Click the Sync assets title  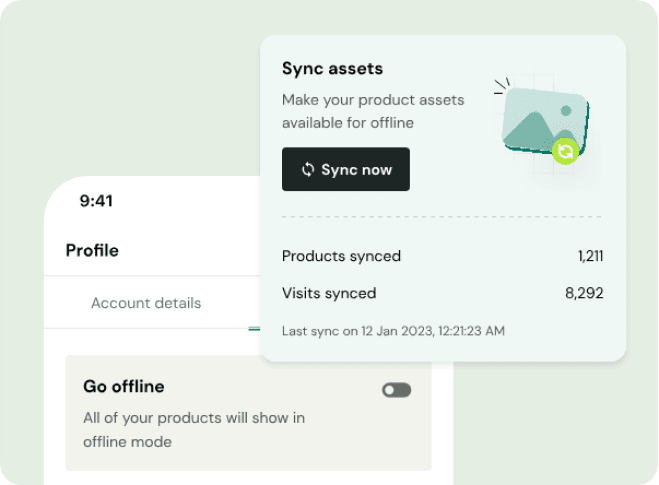(332, 69)
